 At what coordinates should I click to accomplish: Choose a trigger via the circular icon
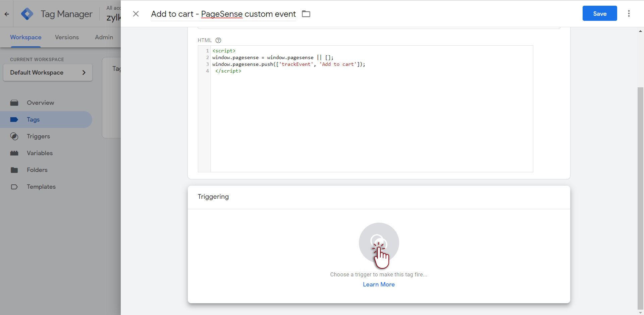click(379, 243)
